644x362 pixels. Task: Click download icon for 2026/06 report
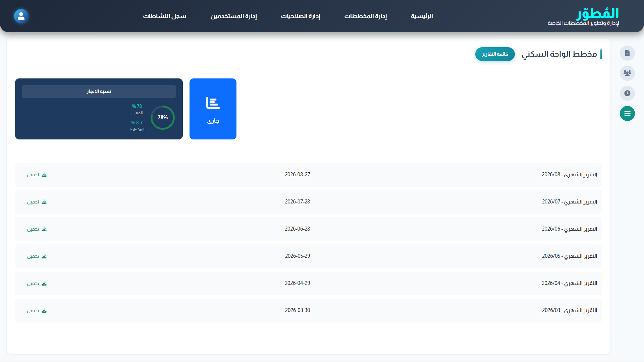pyautogui.click(x=44, y=229)
